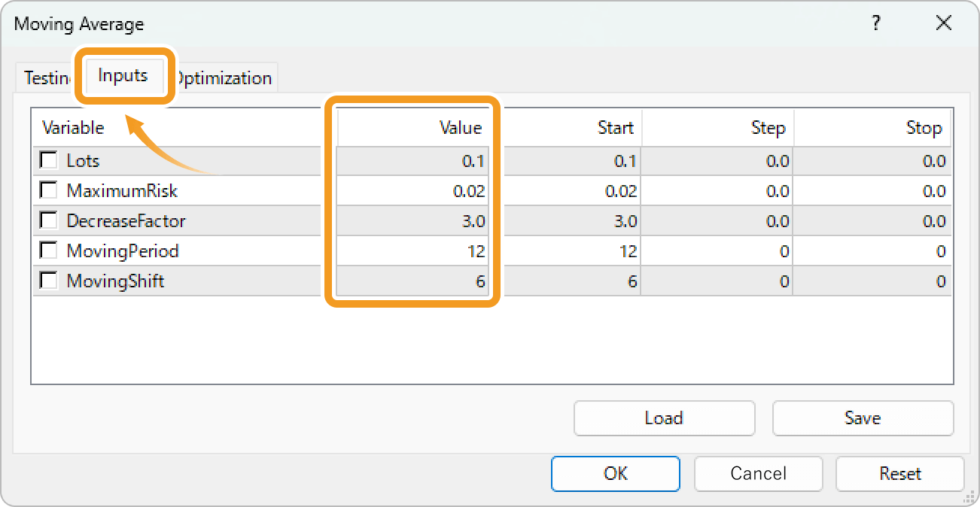This screenshot has height=507, width=980.
Task: Click the Value column header
Action: pos(412,128)
